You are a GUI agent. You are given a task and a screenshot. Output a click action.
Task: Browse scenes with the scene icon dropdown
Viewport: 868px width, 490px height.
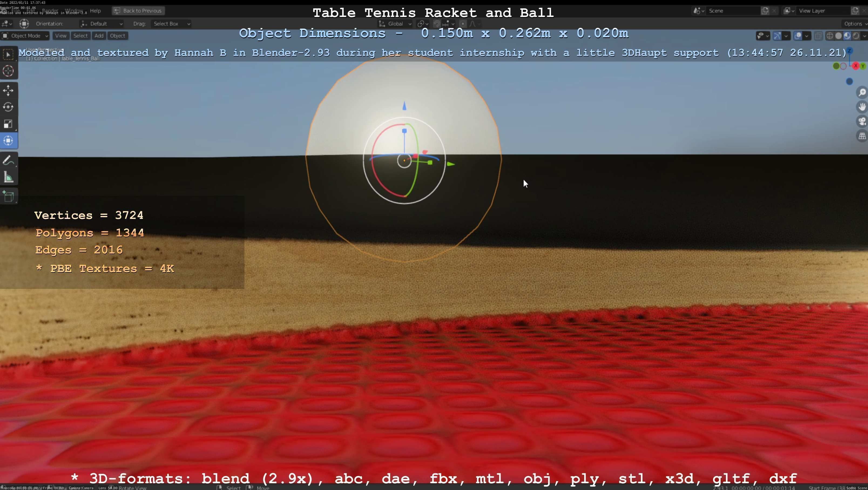click(698, 11)
